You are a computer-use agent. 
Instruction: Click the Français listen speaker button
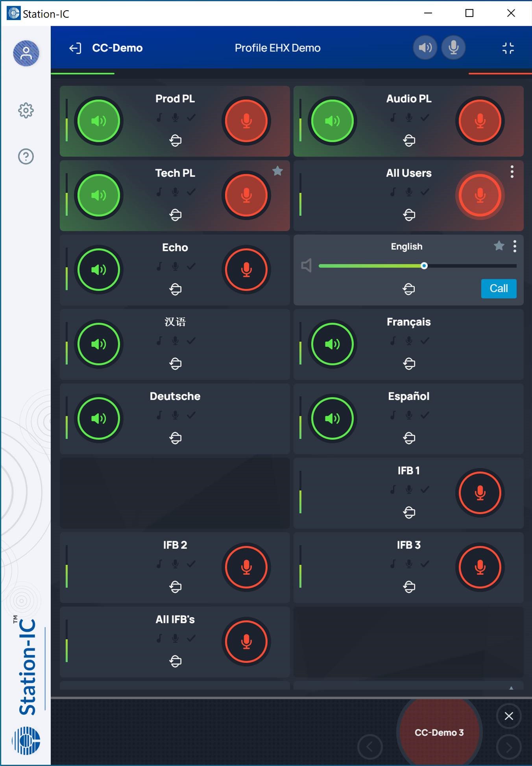pos(332,344)
